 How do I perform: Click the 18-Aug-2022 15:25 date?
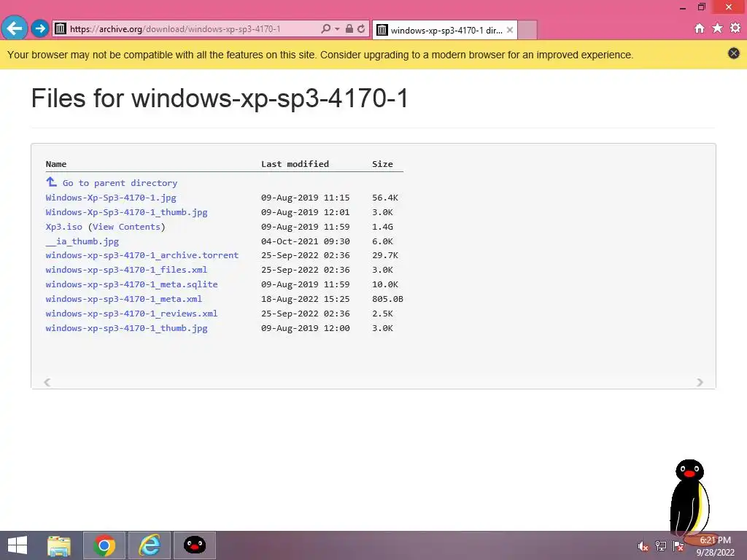point(306,299)
